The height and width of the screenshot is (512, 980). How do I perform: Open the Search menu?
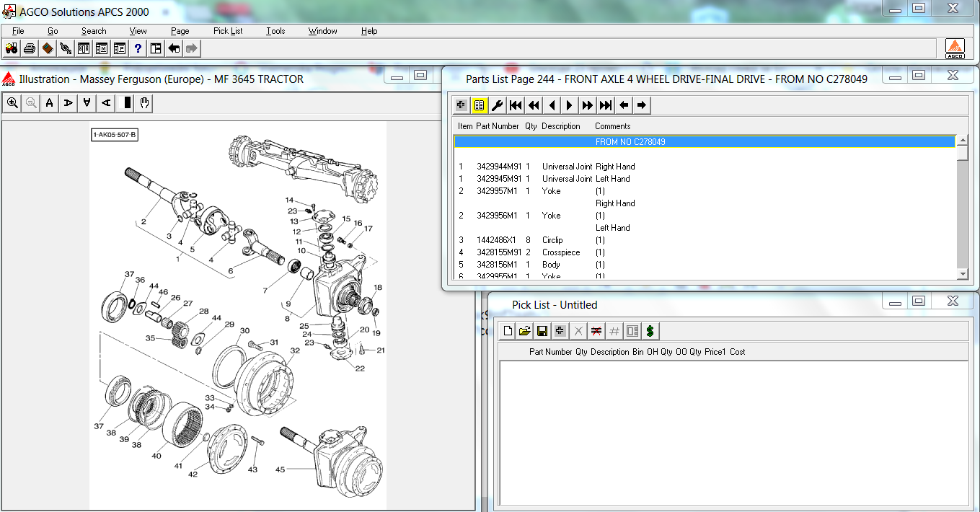pyautogui.click(x=94, y=31)
